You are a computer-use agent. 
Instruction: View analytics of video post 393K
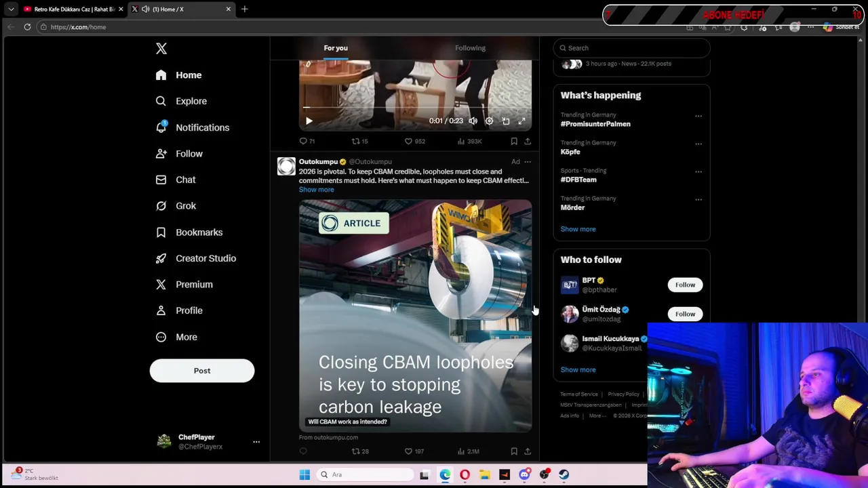[469, 141]
